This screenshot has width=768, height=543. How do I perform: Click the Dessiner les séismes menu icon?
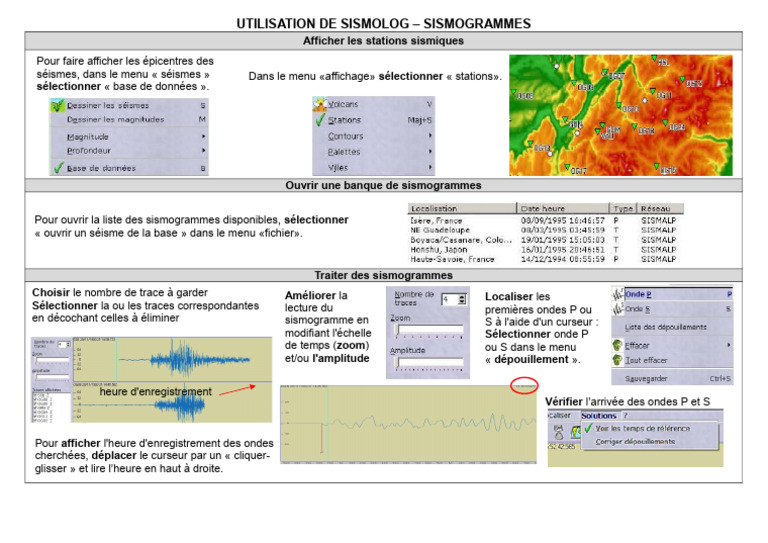[58, 105]
